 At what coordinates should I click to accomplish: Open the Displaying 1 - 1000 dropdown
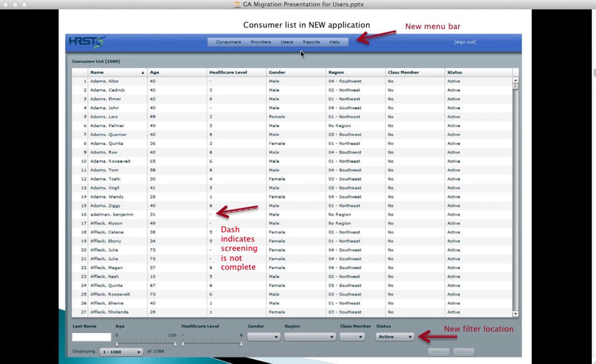point(121,352)
